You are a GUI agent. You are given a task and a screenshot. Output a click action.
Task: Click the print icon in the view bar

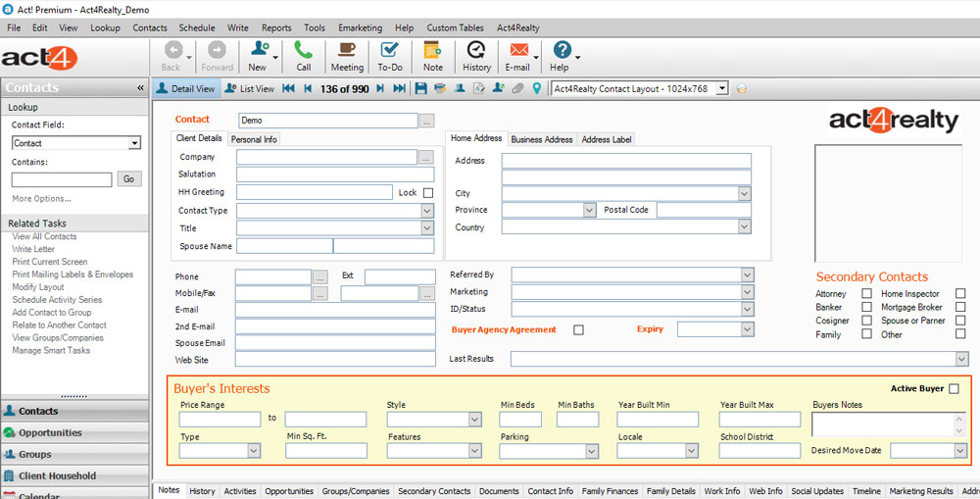[x=440, y=89]
